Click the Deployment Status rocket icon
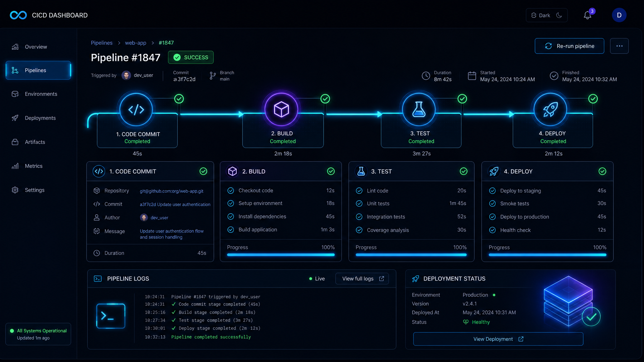Image resolution: width=644 pixels, height=362 pixels. 415,279
